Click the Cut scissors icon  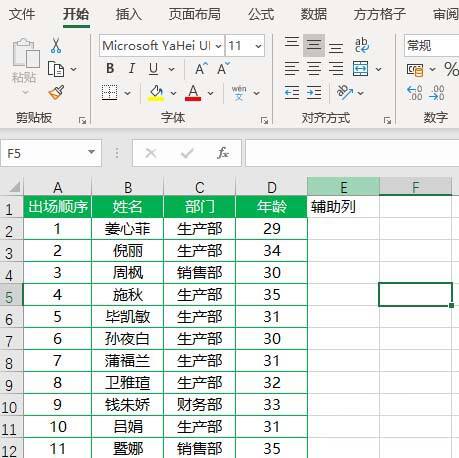click(56, 45)
